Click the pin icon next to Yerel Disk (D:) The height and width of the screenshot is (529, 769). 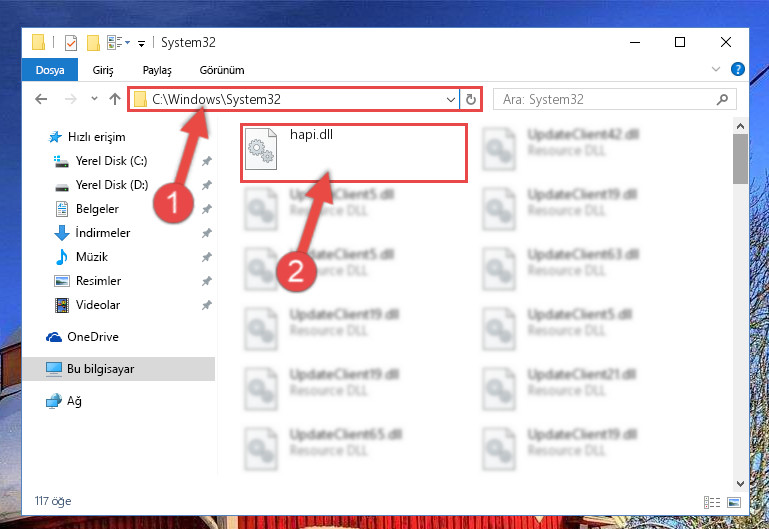tap(207, 185)
